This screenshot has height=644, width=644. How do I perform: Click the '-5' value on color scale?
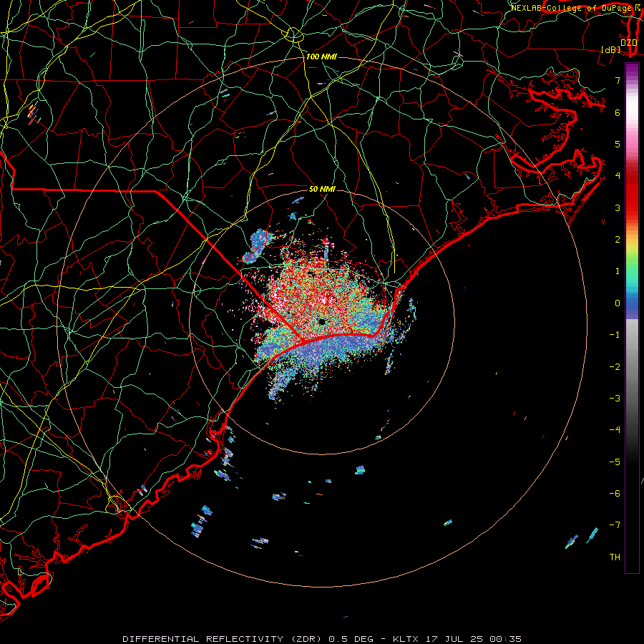tap(615, 462)
